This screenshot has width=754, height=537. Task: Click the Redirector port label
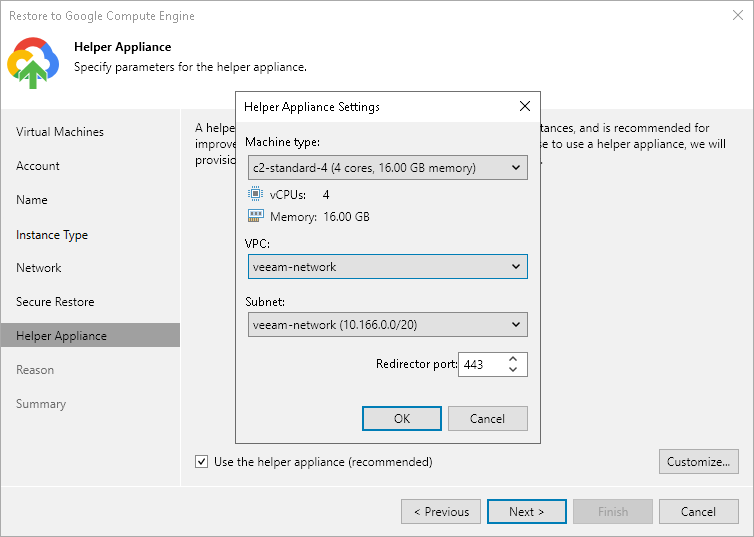click(x=416, y=364)
